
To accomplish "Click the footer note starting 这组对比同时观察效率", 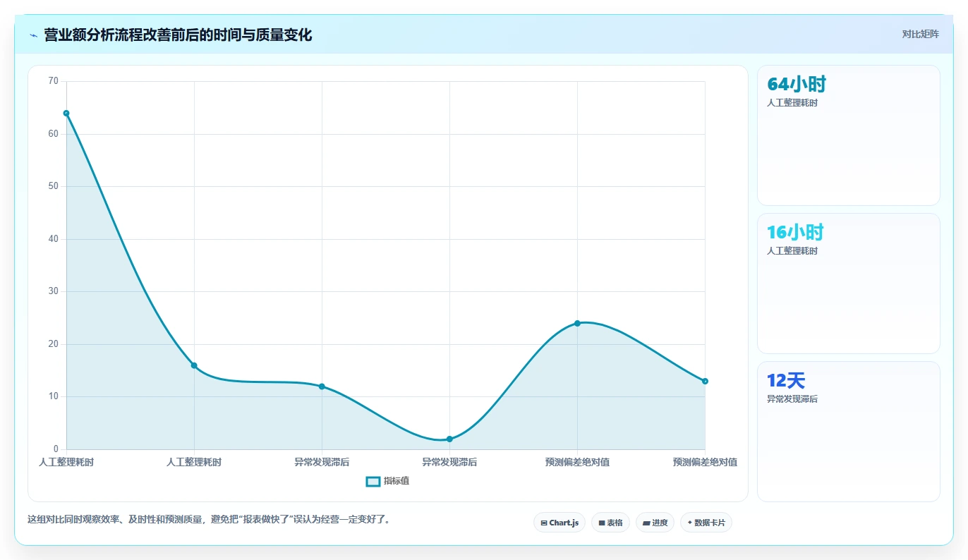I will point(209,519).
